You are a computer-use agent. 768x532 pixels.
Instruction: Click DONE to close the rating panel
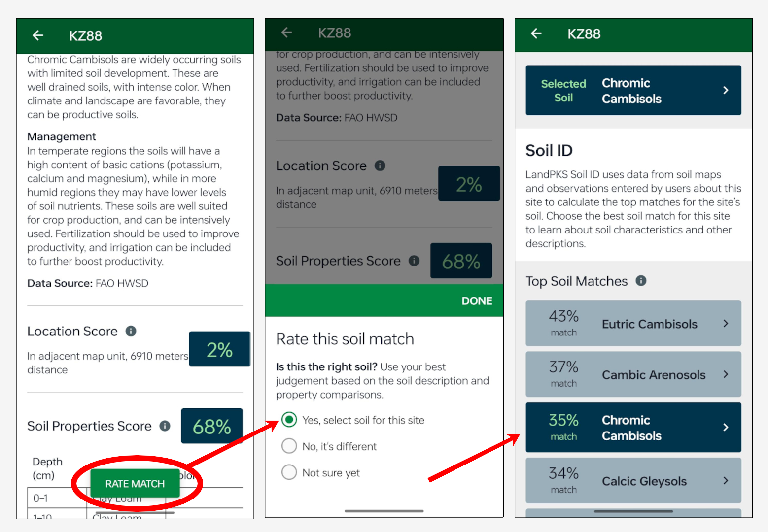pyautogui.click(x=476, y=300)
